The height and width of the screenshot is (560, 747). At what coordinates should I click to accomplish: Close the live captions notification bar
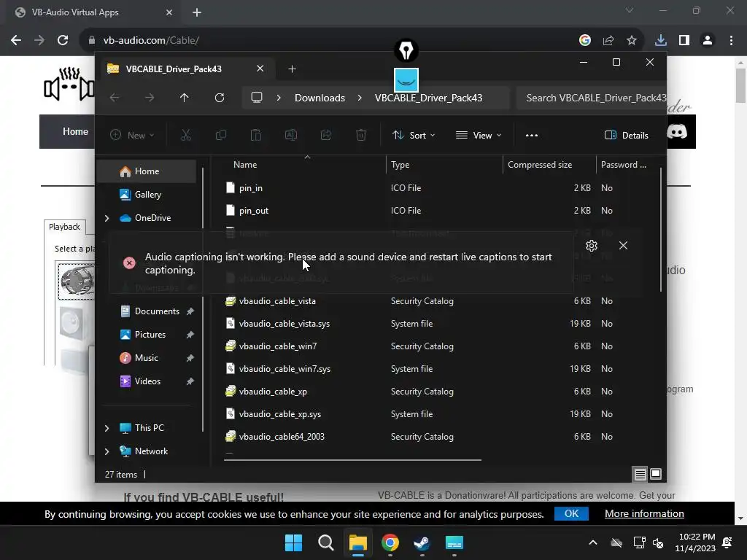tap(623, 246)
